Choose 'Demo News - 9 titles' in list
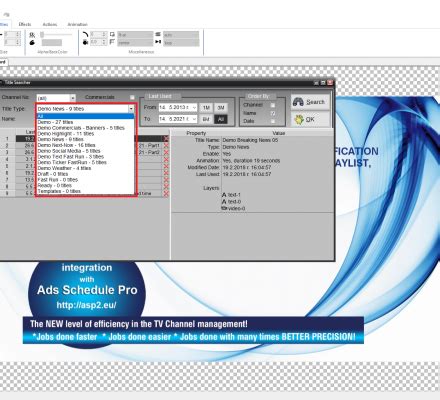 (85, 139)
